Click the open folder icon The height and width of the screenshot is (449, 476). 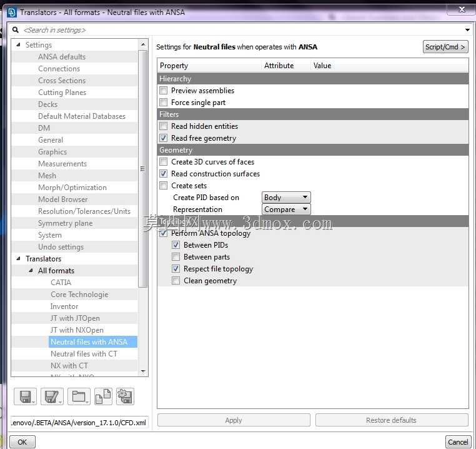point(79,396)
